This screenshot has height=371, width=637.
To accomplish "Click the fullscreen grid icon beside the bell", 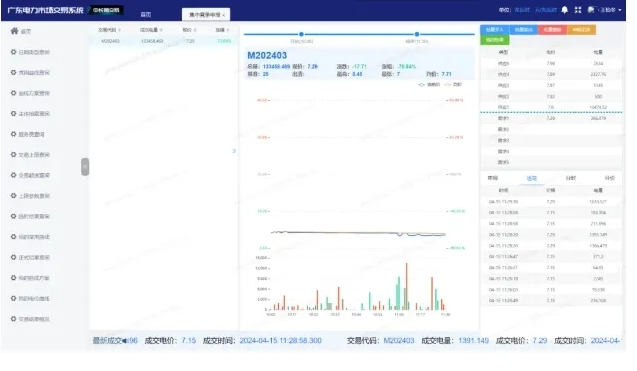I will (578, 10).
